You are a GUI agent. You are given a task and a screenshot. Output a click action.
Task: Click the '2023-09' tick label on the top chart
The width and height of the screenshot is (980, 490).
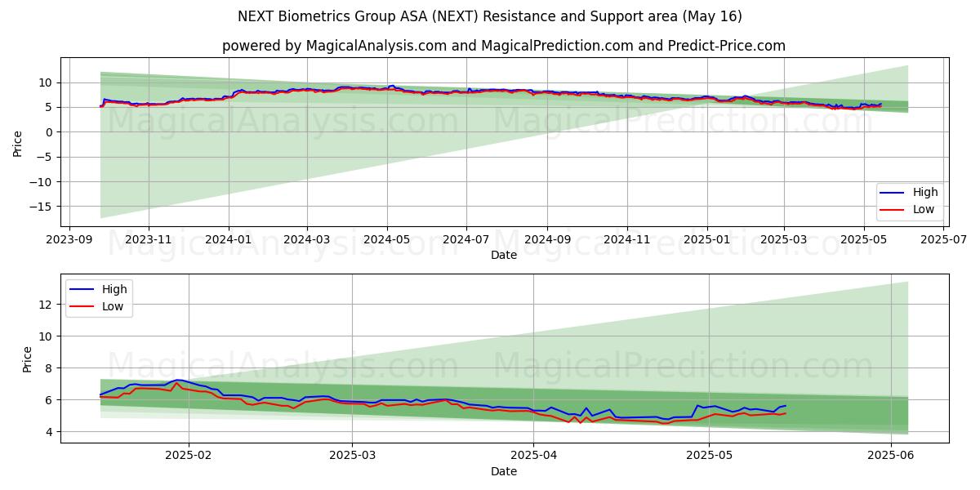click(69, 240)
